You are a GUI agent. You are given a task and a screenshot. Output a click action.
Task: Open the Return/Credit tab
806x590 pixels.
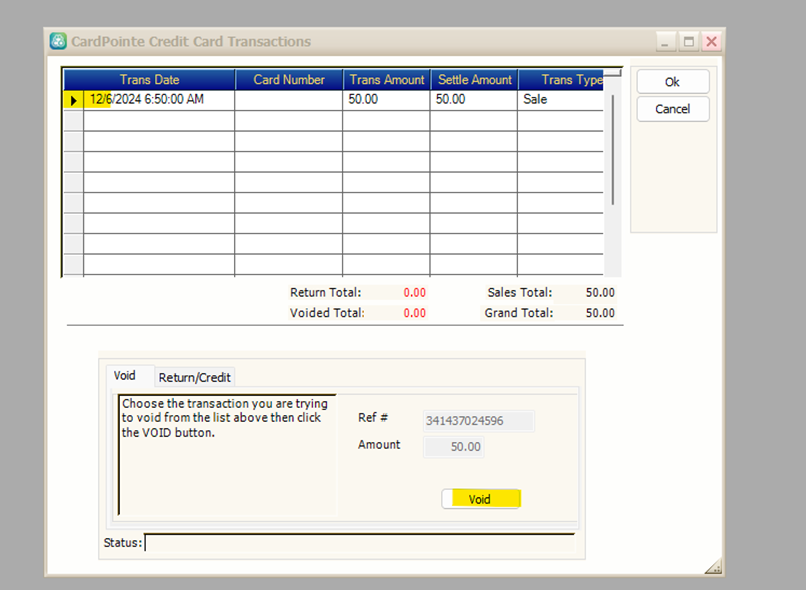[195, 377]
